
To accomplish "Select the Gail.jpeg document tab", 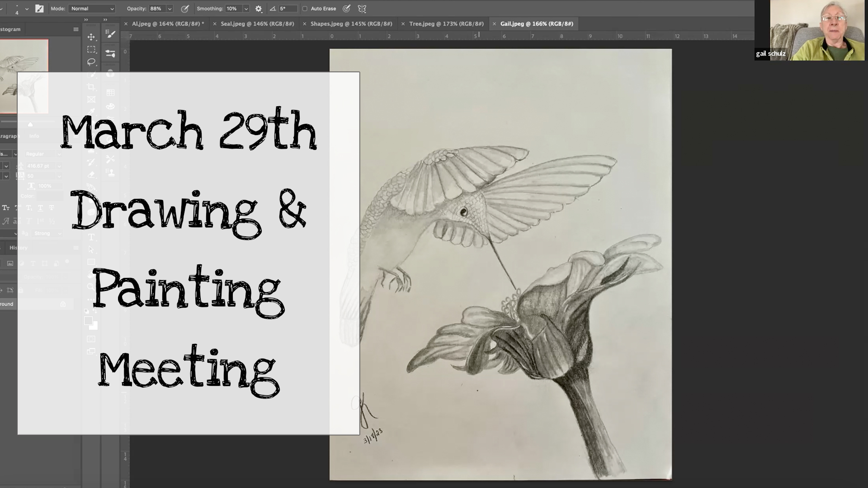I will [537, 24].
